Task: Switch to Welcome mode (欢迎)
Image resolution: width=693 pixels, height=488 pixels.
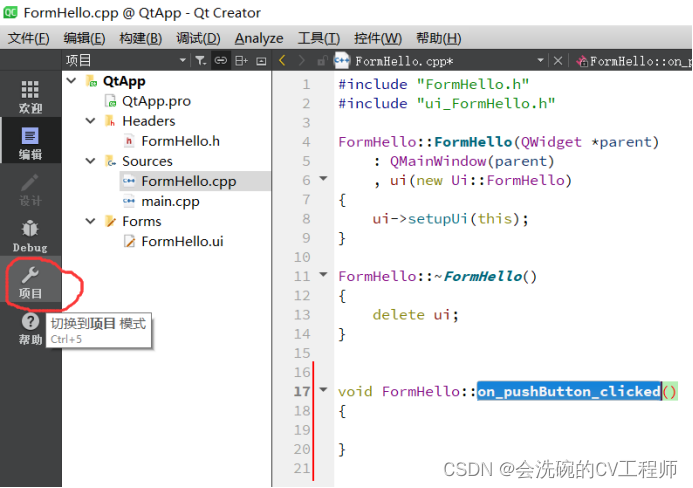Action: click(x=30, y=96)
